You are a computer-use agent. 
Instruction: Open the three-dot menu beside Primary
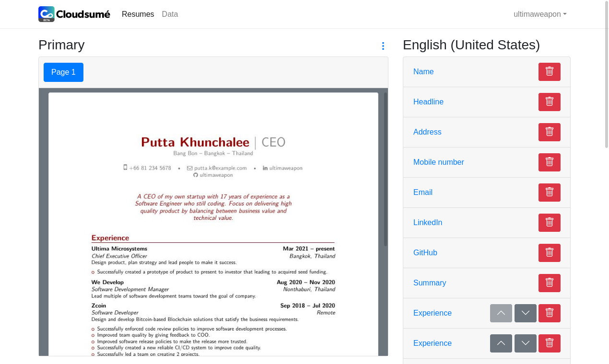[x=383, y=46]
